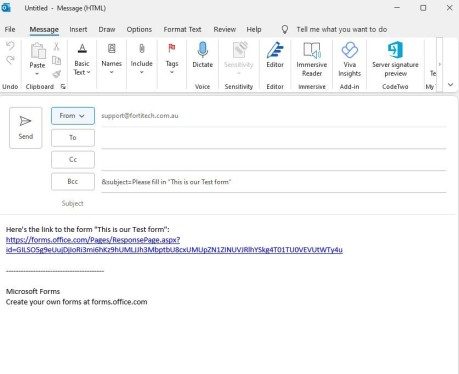This screenshot has width=459, height=374.
Task: Click the Copy icon in Clipboard group
Action: click(x=57, y=60)
